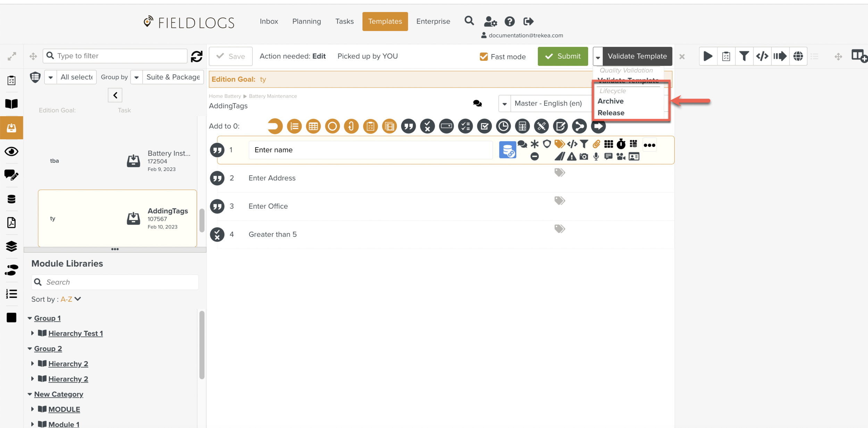Refresh the template list beside the filter box
This screenshot has height=428, width=868.
coord(197,56)
